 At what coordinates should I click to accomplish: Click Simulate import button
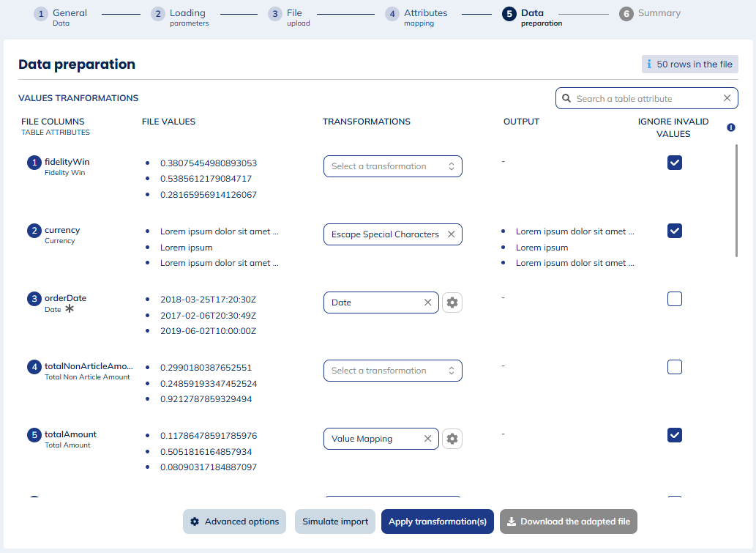tap(335, 522)
